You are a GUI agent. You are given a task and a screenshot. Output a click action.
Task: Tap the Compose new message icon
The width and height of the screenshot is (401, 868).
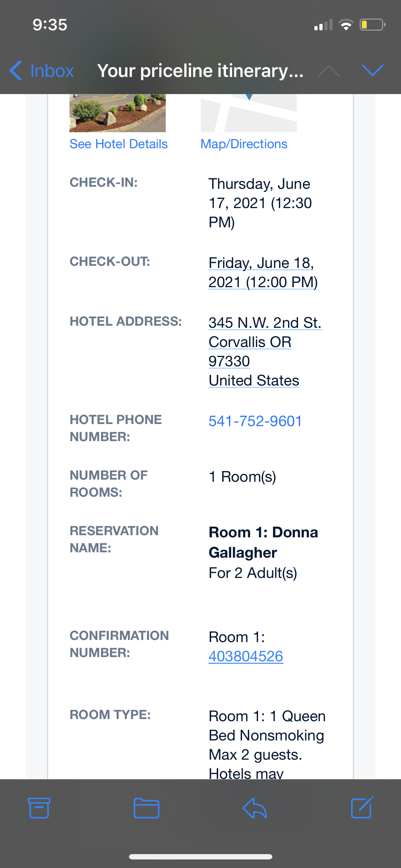[x=362, y=807]
